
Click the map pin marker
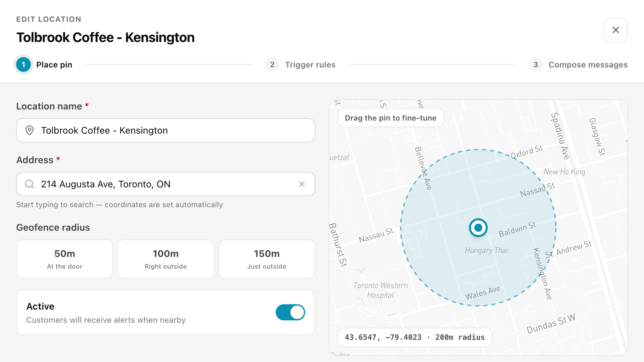coord(478,228)
